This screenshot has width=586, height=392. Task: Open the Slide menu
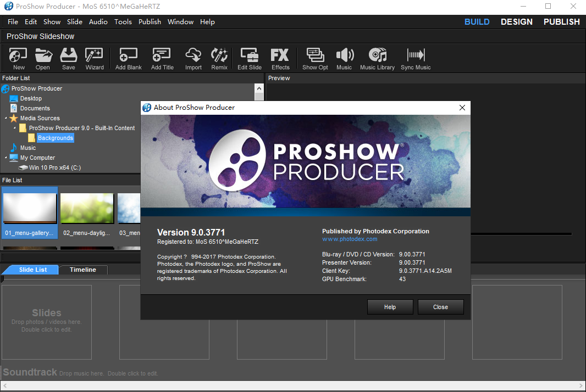pos(74,22)
